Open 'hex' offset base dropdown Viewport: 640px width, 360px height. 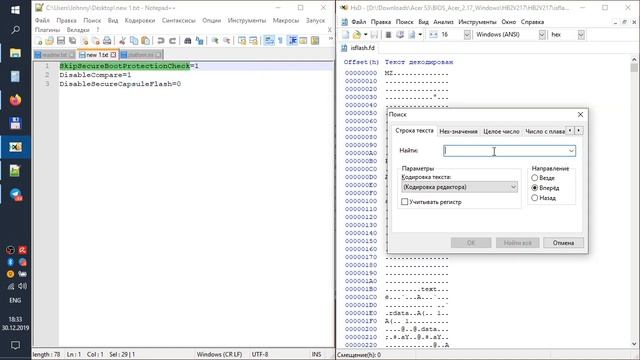click(x=581, y=35)
